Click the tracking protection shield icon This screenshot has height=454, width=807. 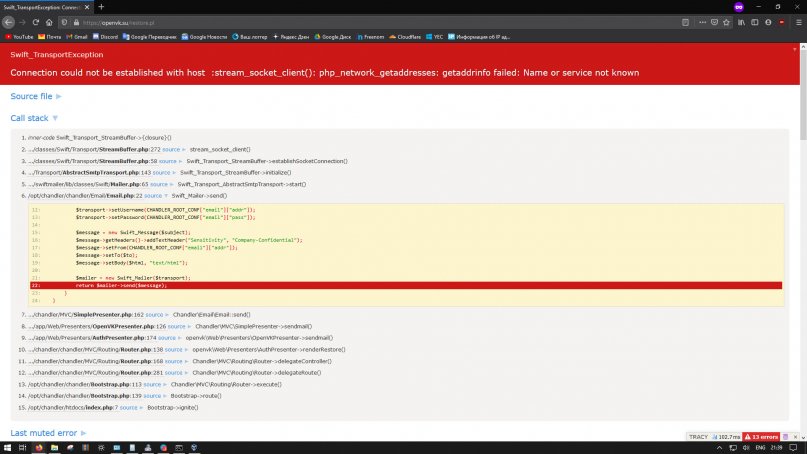click(x=64, y=23)
